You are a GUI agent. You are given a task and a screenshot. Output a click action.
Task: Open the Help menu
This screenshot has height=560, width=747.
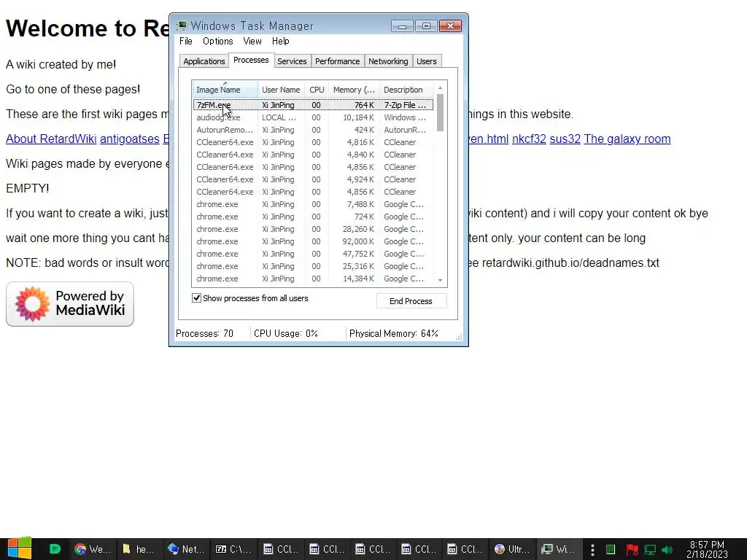tap(281, 41)
